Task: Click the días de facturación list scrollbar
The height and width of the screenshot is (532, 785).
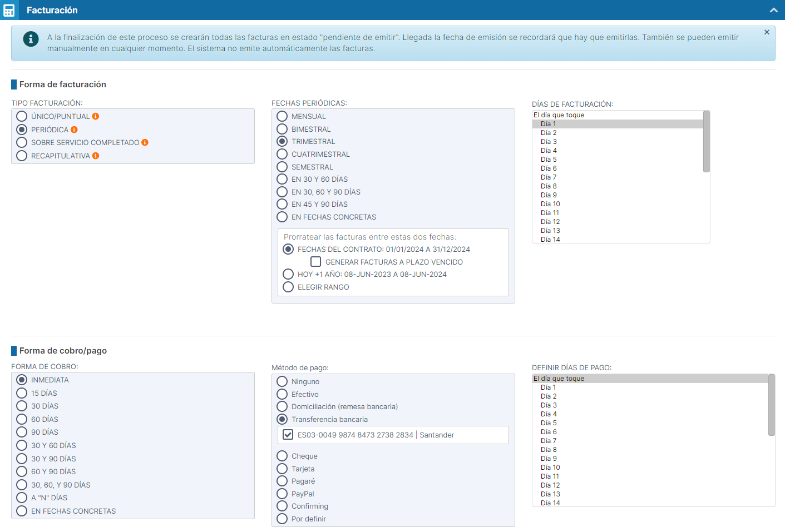Action: coord(706,142)
